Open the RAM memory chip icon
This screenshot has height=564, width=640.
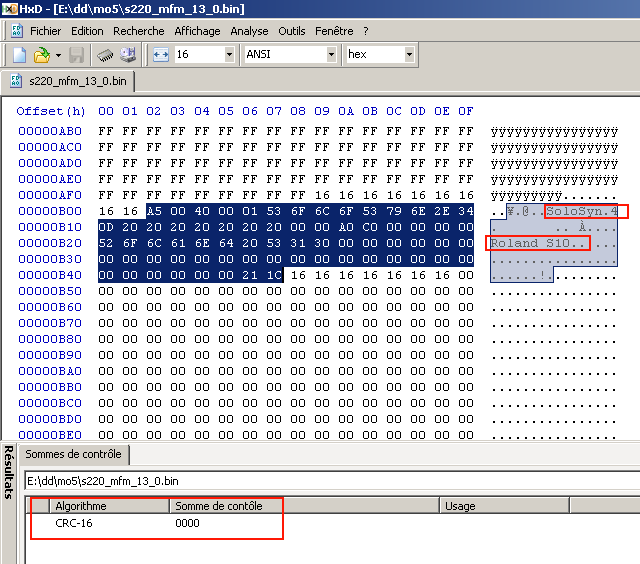[x=105, y=55]
